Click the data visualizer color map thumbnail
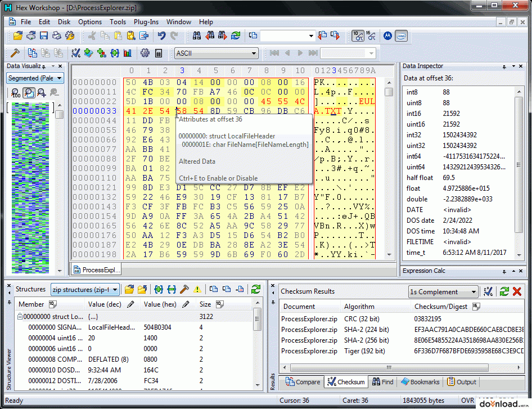The height and width of the screenshot is (409, 532). point(30,187)
